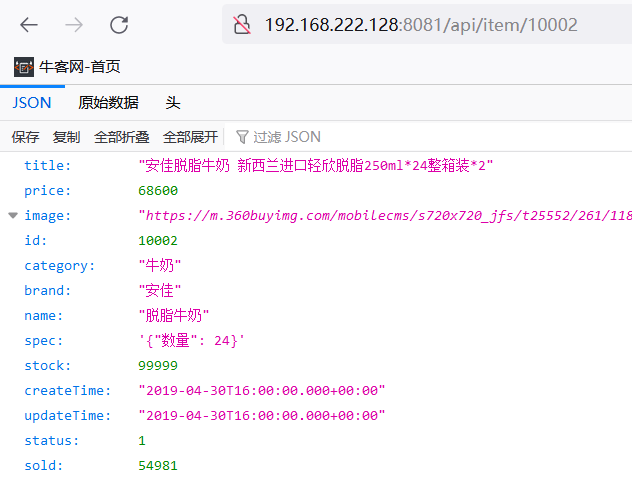The width and height of the screenshot is (632, 494).
Task: Open the 牛客网-首页 bookmark link
Action: point(80,67)
